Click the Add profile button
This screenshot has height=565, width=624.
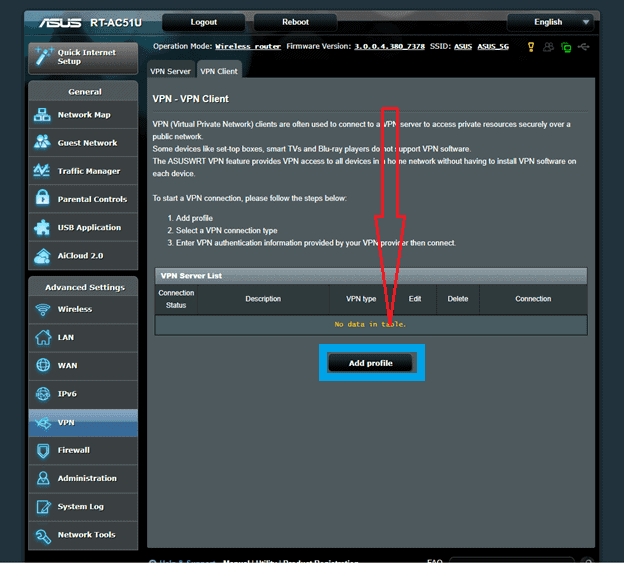point(371,363)
